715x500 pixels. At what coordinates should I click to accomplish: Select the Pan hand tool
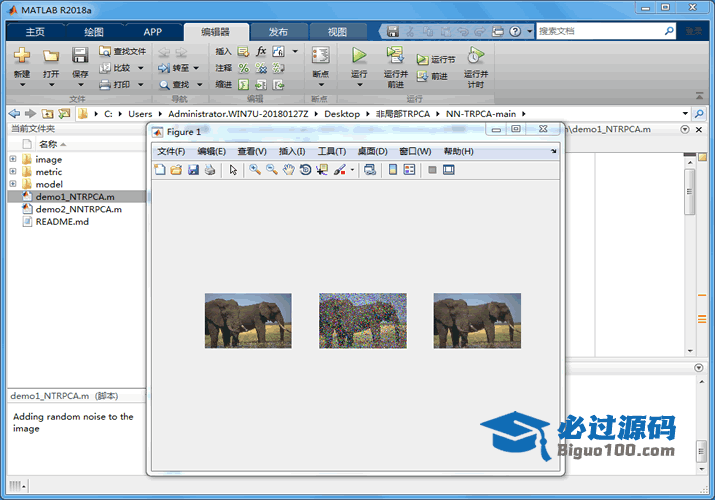tap(288, 170)
